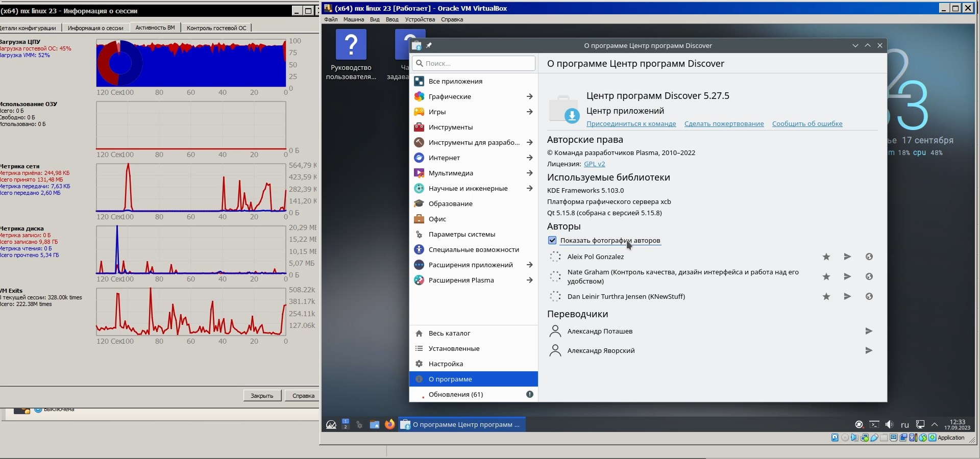The height and width of the screenshot is (459, 980).
Task: Click the volume icon in guest system tray
Action: tap(890, 424)
